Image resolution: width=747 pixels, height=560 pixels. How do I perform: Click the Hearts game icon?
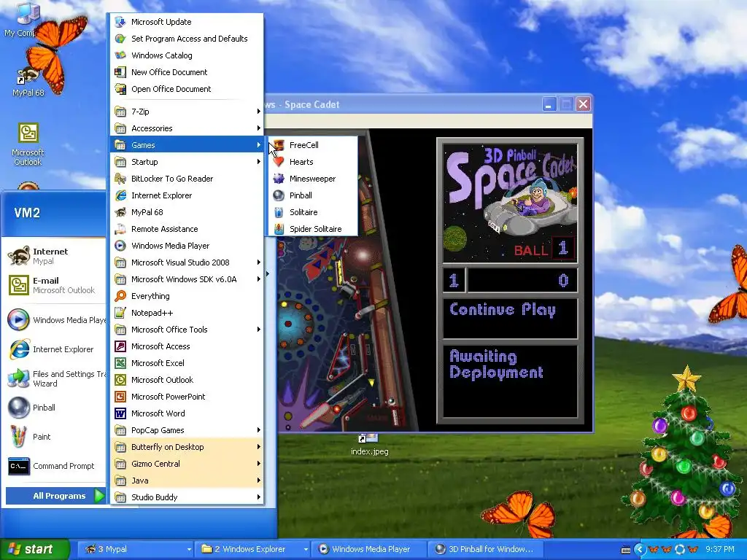coord(279,162)
